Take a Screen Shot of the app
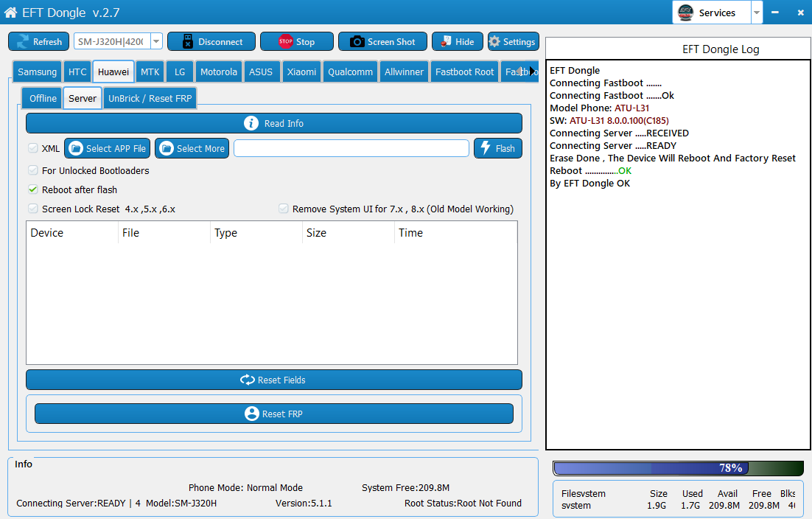The width and height of the screenshot is (812, 519). tap(382, 41)
